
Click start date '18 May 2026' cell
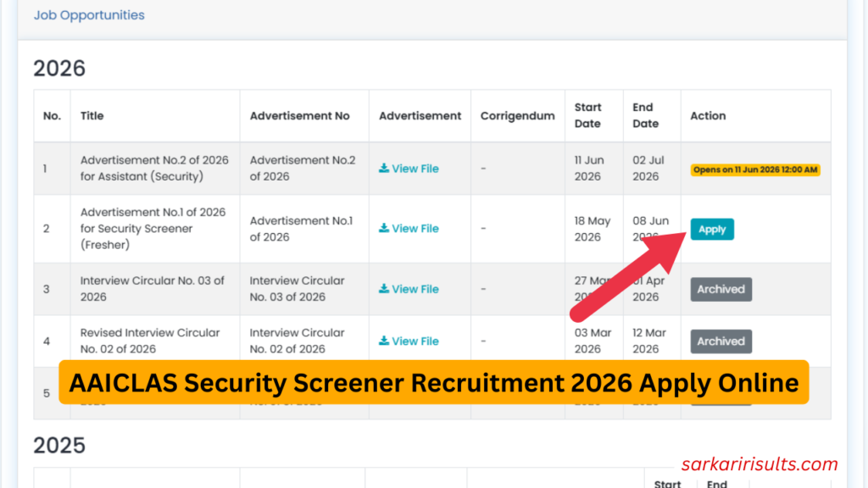(593, 229)
